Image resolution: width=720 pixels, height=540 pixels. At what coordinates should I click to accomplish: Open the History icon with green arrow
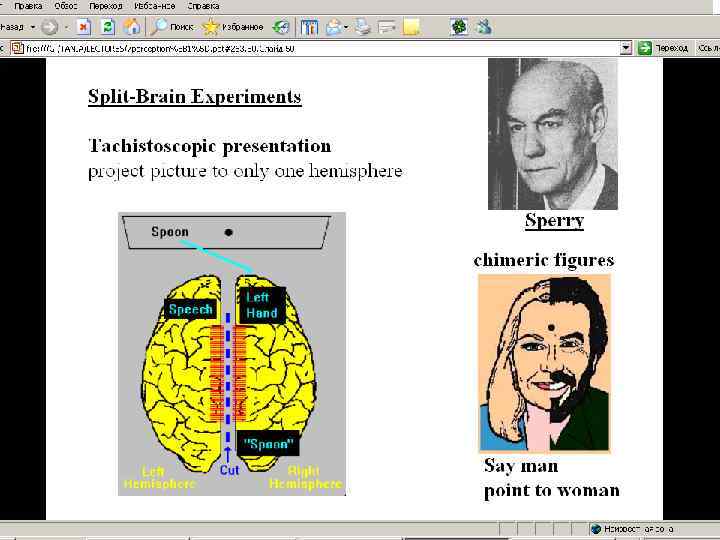[281, 27]
